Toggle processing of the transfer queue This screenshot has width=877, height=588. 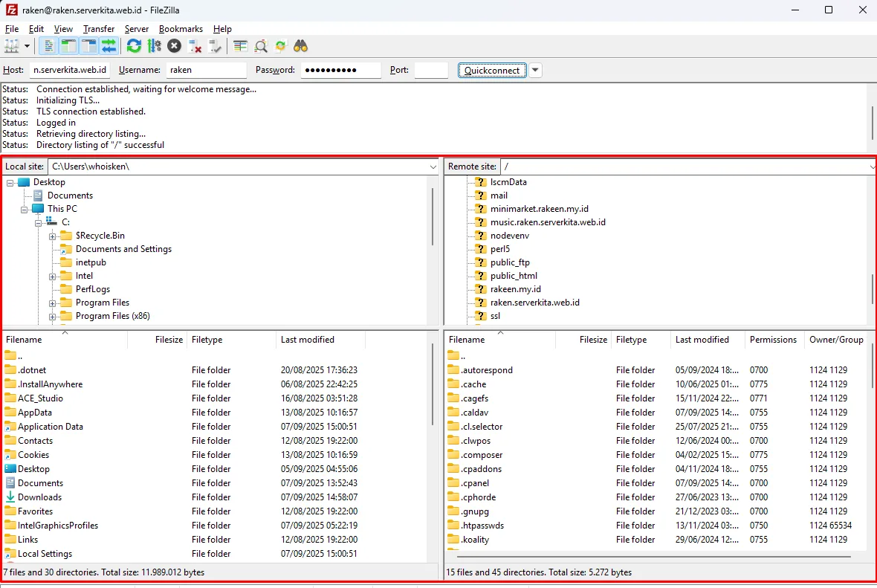click(x=154, y=46)
